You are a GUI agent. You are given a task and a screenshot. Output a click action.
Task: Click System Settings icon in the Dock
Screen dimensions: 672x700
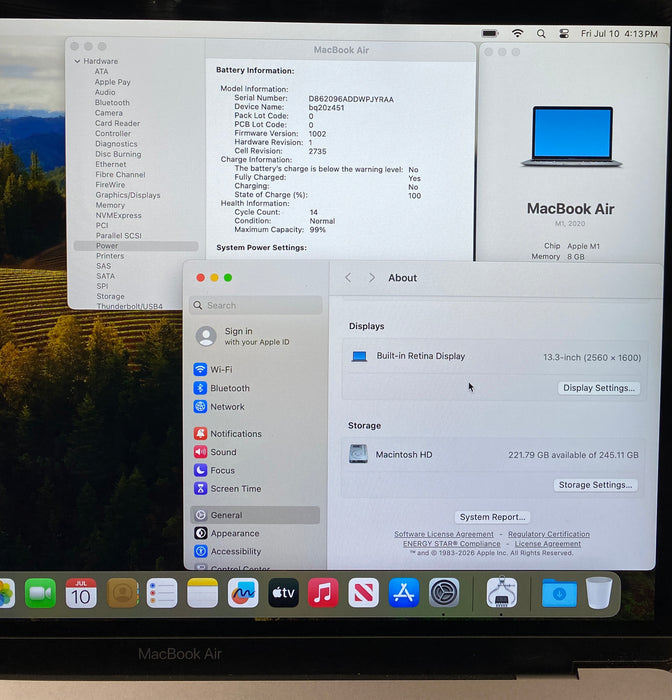point(444,593)
